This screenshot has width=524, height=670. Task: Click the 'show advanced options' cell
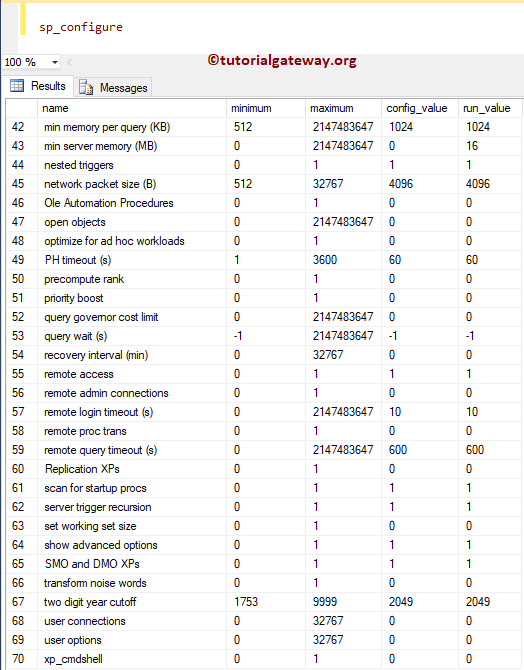click(x=132, y=545)
